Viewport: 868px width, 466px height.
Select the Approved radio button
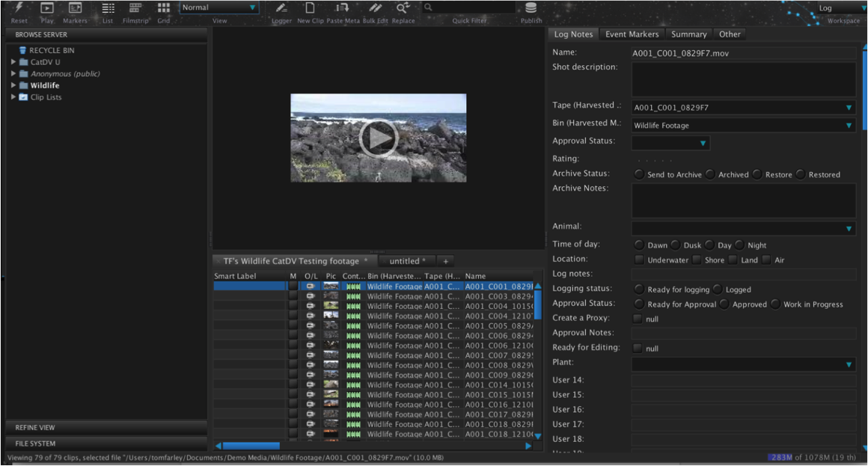pyautogui.click(x=724, y=304)
